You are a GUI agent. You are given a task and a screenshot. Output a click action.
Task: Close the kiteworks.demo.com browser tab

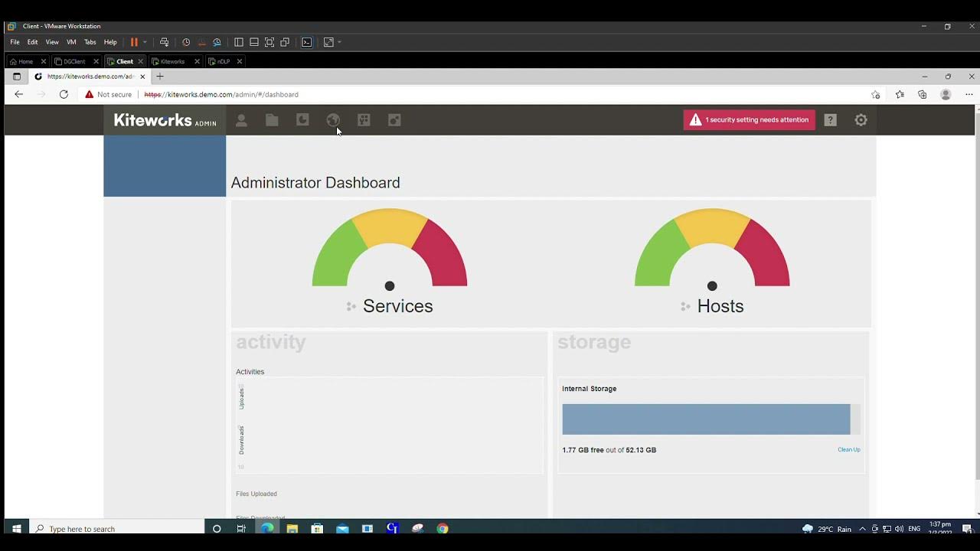point(142,77)
